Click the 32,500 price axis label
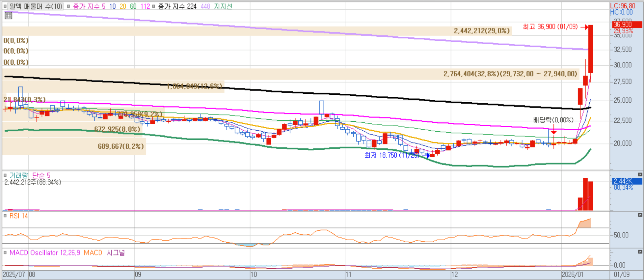 (x=623, y=49)
